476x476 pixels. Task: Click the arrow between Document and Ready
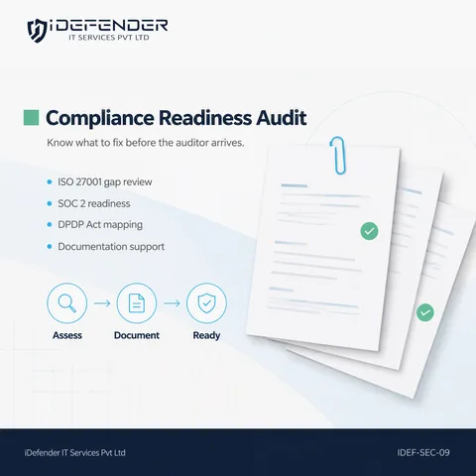pyautogui.click(x=172, y=303)
